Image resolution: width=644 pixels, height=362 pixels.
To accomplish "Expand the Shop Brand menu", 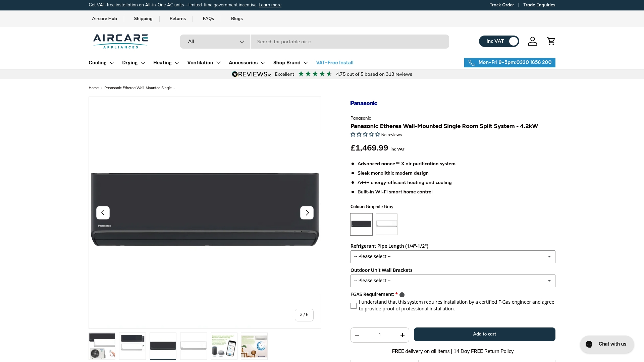I will [x=290, y=63].
